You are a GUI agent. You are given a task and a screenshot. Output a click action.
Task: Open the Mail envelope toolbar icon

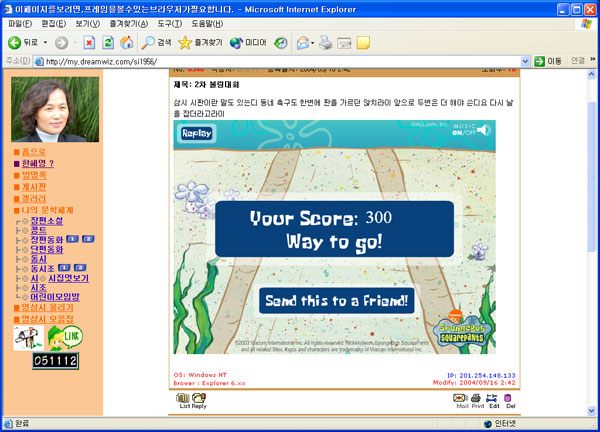click(x=303, y=42)
